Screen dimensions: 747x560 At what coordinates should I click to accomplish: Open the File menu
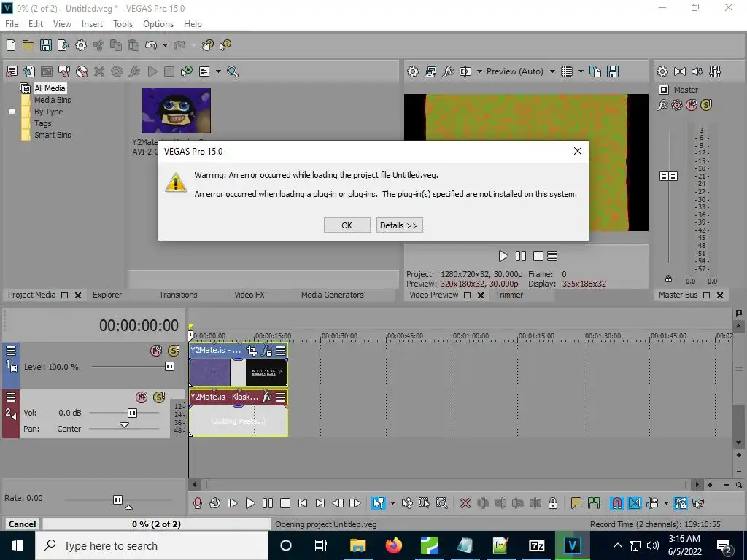12,24
